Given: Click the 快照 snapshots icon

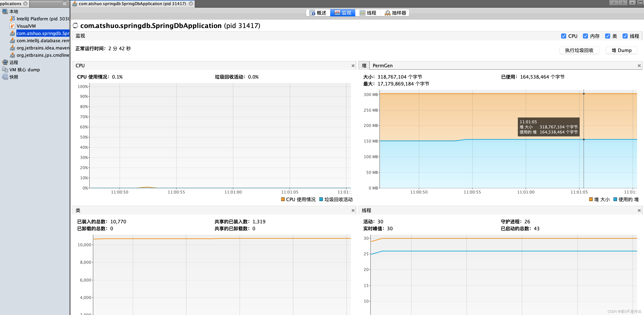Looking at the screenshot, I should pyautogui.click(x=5, y=77).
